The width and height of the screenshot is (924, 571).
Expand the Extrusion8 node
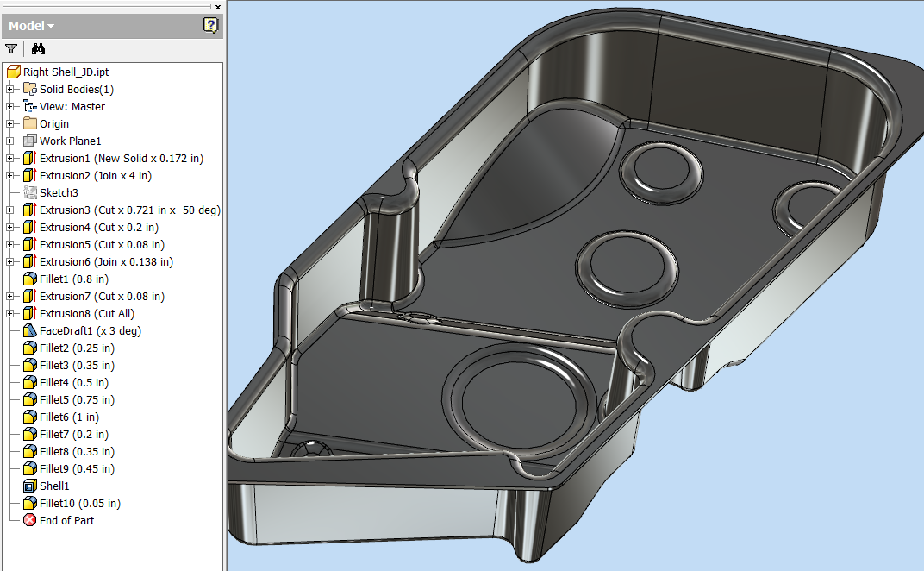tap(10, 313)
